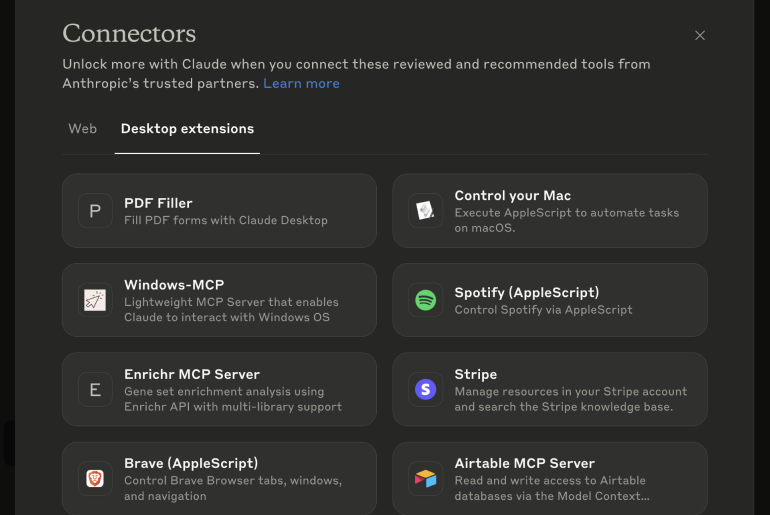The width and height of the screenshot is (770, 515).
Task: Click the green Spotify logo icon
Action: [x=425, y=300]
